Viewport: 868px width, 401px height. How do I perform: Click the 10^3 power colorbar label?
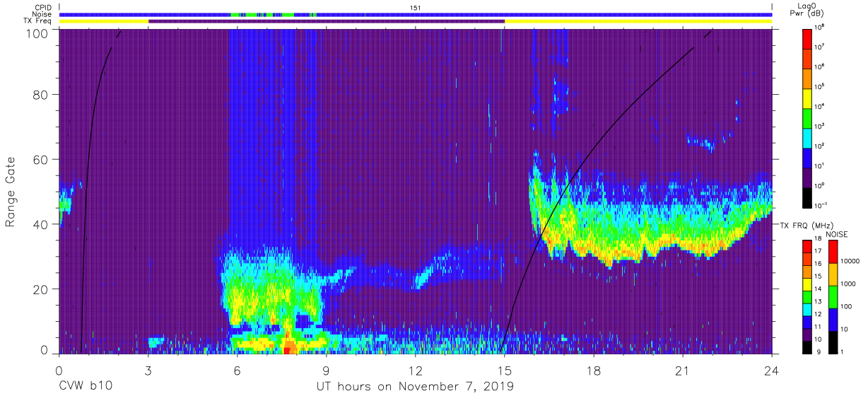point(820,126)
